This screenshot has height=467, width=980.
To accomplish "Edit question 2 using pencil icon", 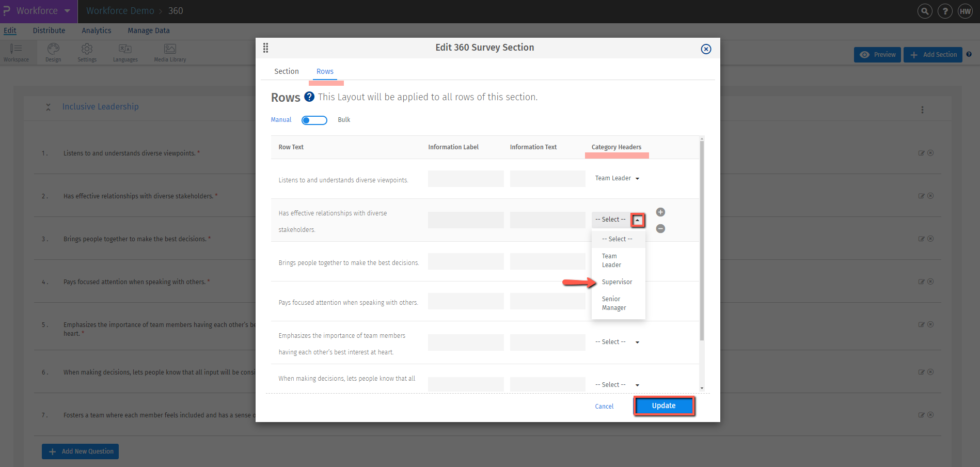I will (x=921, y=196).
